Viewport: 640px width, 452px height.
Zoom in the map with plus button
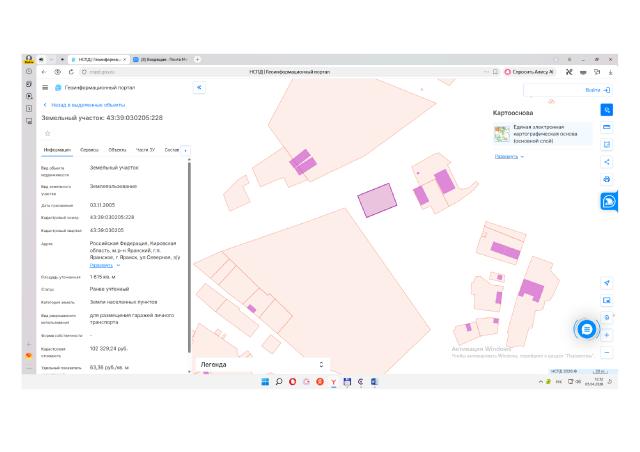[607, 335]
